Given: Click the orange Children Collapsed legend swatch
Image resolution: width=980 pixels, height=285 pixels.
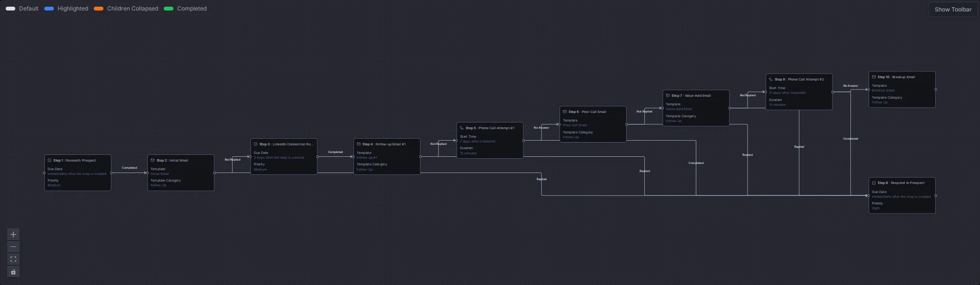Looking at the screenshot, I should 99,9.
